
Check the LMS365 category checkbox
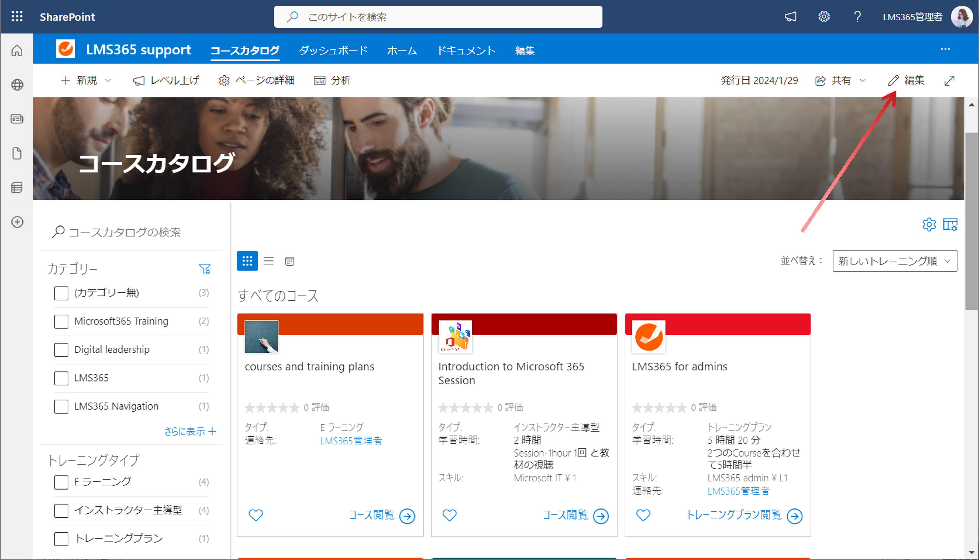click(x=61, y=378)
